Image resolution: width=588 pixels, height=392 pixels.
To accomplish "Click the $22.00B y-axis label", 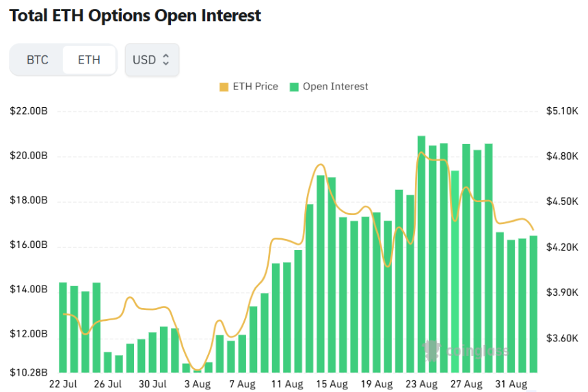I will point(29,111).
